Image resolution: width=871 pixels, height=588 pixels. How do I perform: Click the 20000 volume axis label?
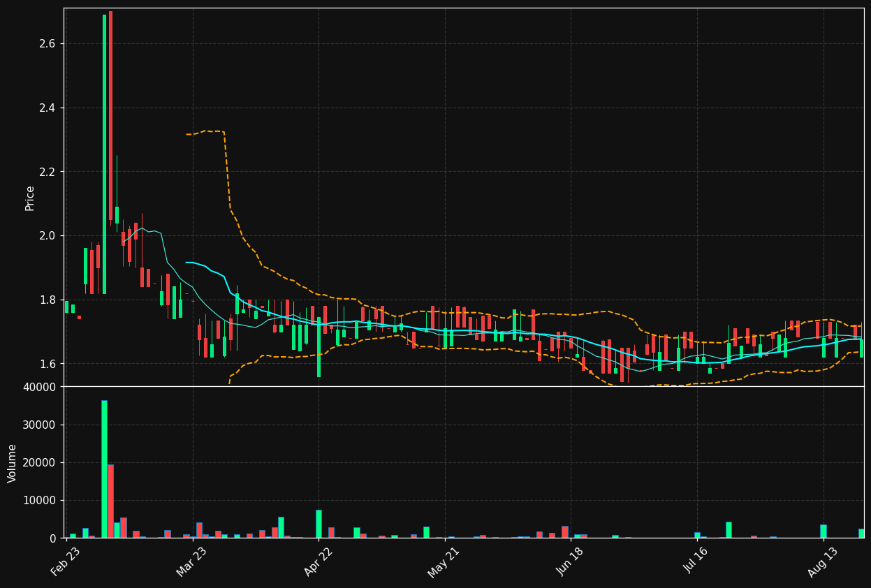click(39, 463)
